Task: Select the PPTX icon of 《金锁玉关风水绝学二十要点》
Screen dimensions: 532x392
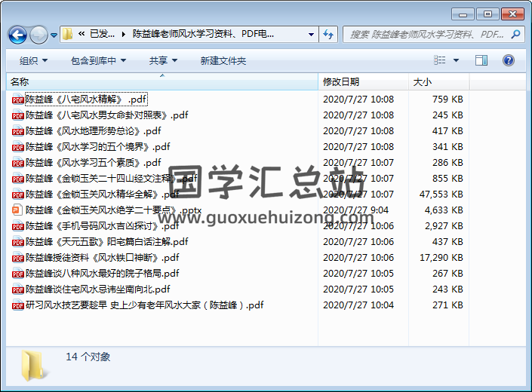Action: pos(17,210)
